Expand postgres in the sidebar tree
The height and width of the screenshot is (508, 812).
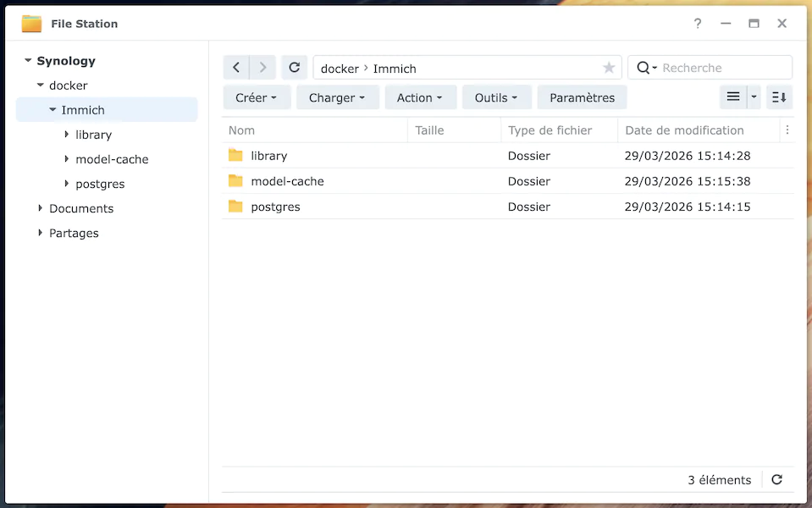click(x=66, y=184)
